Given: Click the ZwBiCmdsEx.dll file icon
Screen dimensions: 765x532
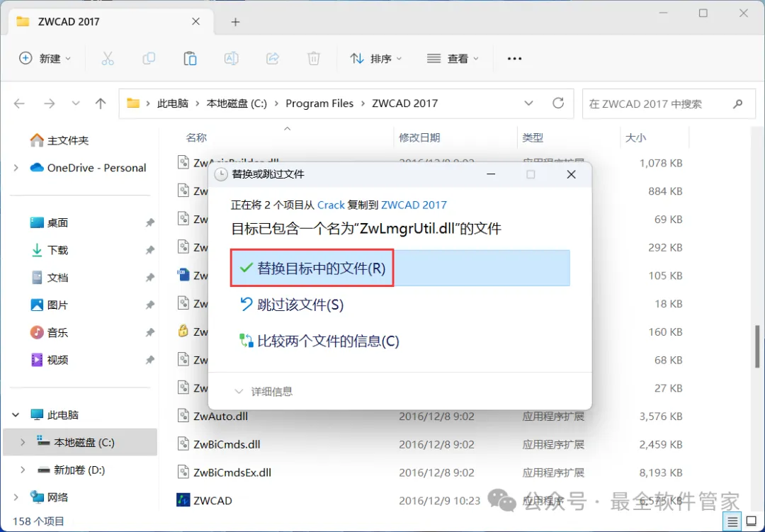Looking at the screenshot, I should tap(183, 472).
